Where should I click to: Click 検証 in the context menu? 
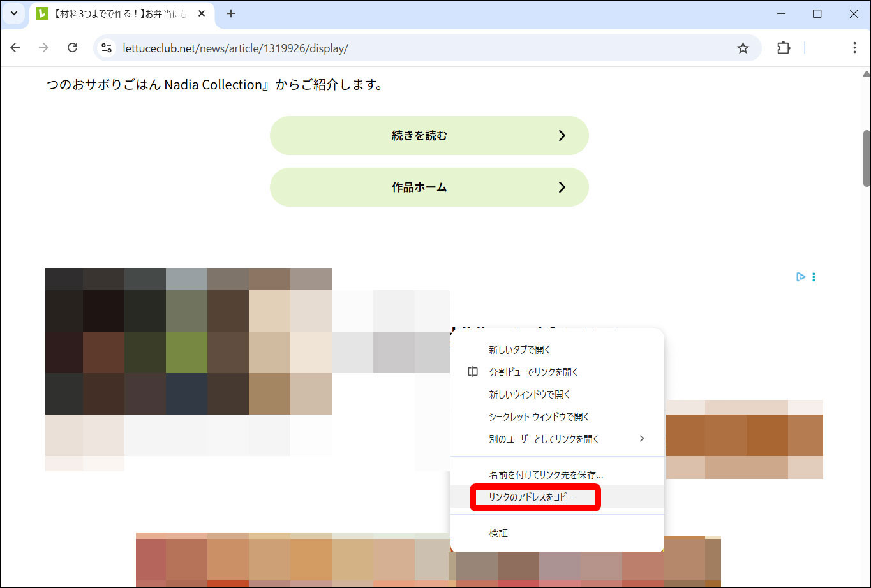[498, 533]
